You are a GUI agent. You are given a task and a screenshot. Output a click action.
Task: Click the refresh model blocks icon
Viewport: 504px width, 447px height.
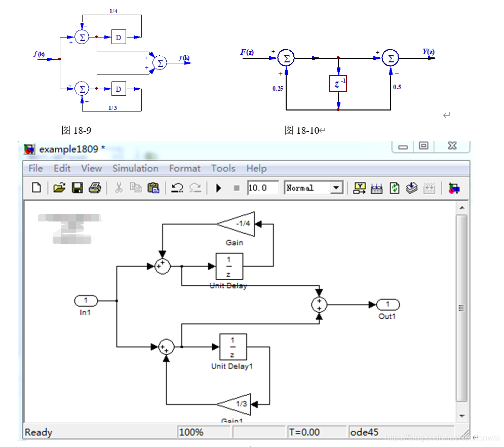[395, 188]
